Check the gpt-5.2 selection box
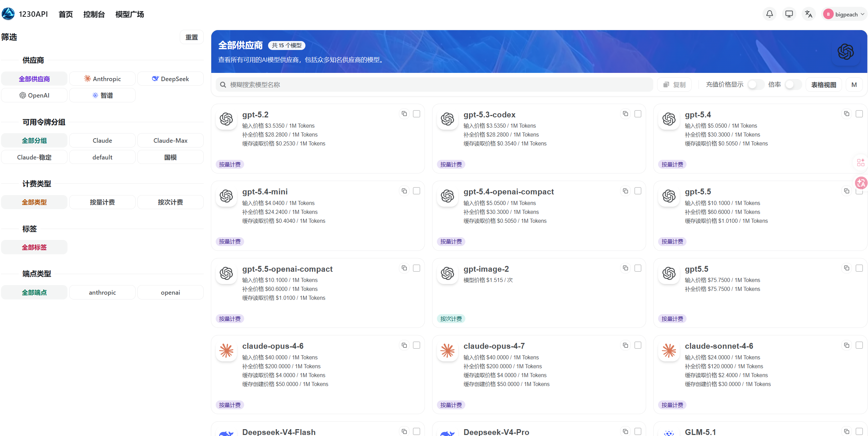The image size is (868, 436). (416, 114)
